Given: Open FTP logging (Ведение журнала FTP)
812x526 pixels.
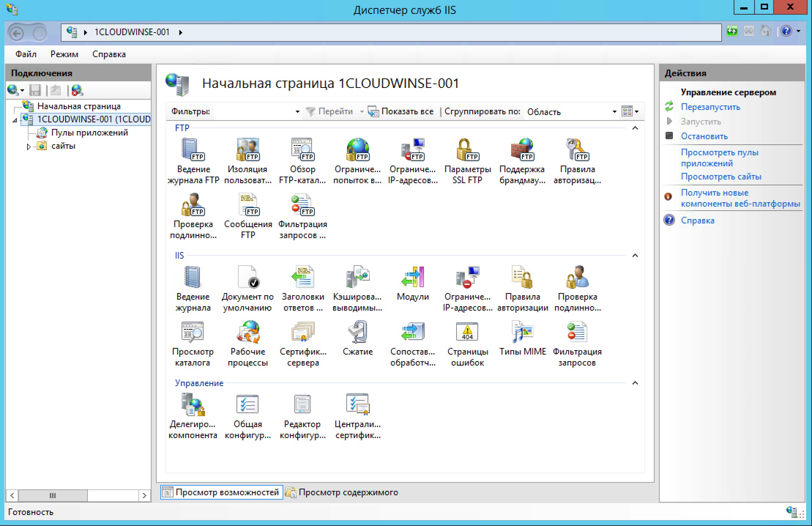Looking at the screenshot, I should (193, 161).
